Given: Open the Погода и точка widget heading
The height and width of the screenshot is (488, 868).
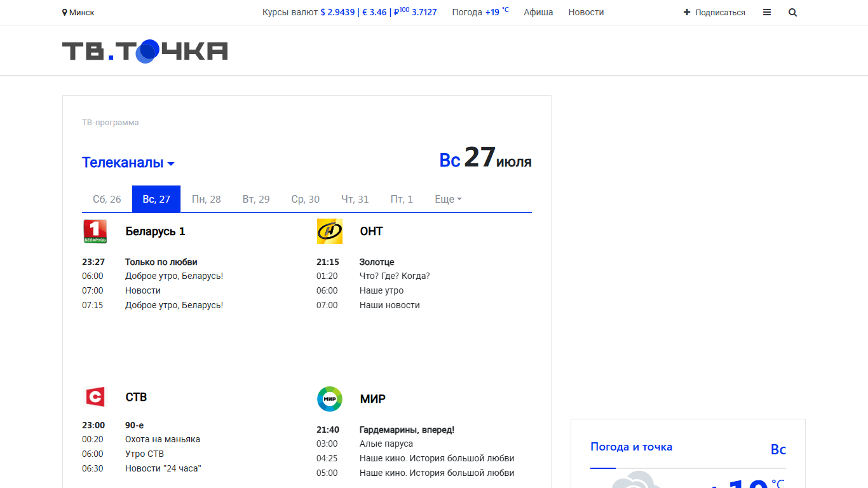Looking at the screenshot, I should [x=631, y=447].
